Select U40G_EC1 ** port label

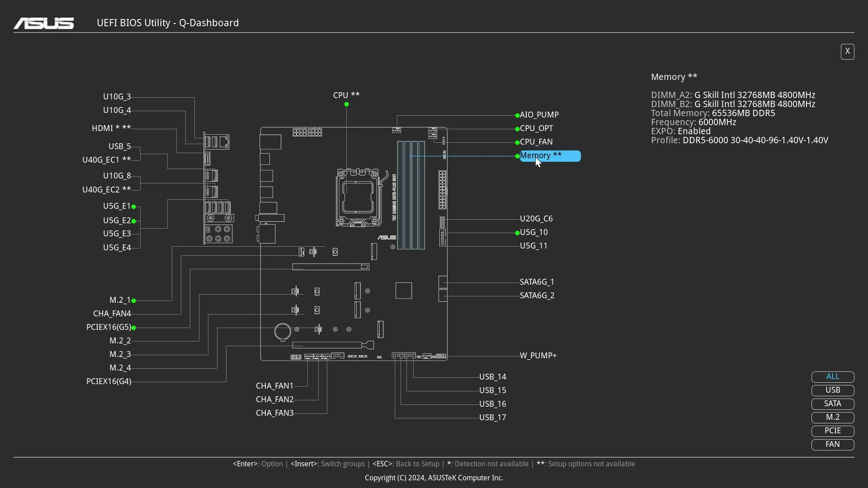coord(106,160)
